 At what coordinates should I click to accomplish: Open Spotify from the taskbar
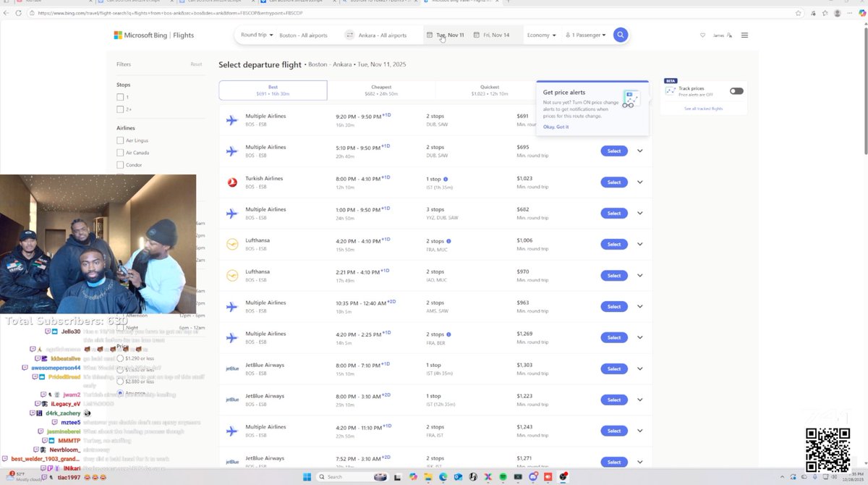[x=504, y=477]
